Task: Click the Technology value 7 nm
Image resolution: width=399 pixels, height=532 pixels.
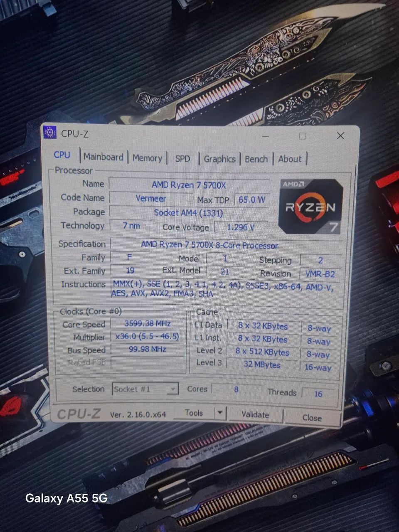Action: (x=131, y=226)
